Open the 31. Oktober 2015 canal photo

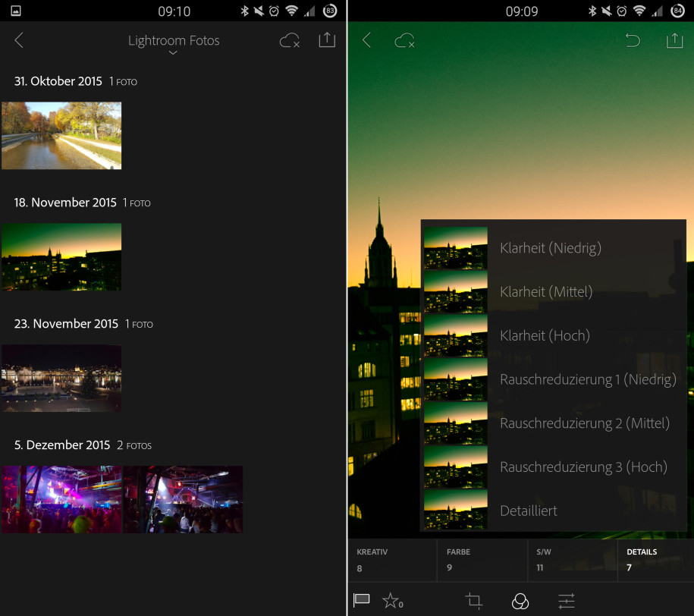[61, 135]
